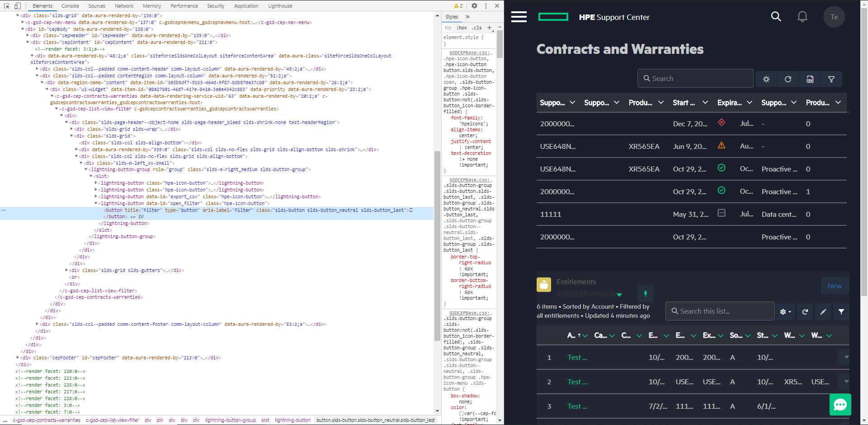Open the 'Te' user profile avatar
868x425 pixels.
[x=834, y=17]
